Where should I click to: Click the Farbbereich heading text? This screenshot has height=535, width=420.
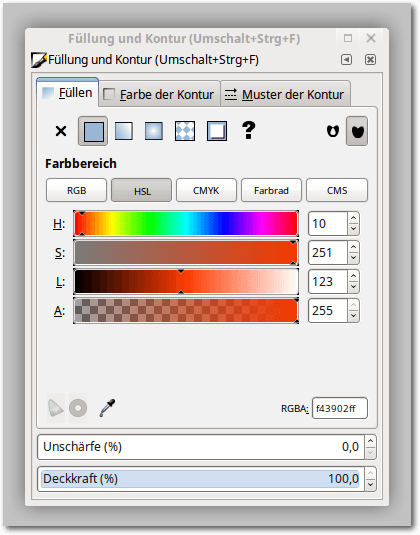pyautogui.click(x=81, y=164)
